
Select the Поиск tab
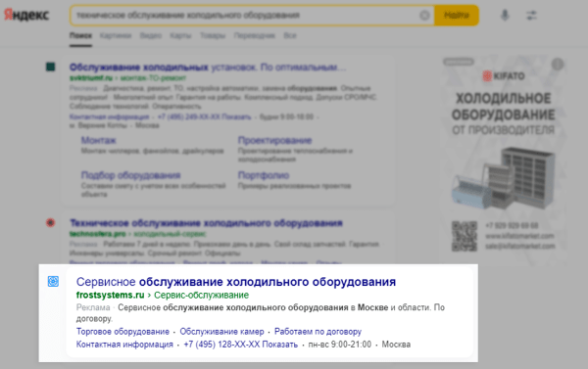click(x=80, y=35)
